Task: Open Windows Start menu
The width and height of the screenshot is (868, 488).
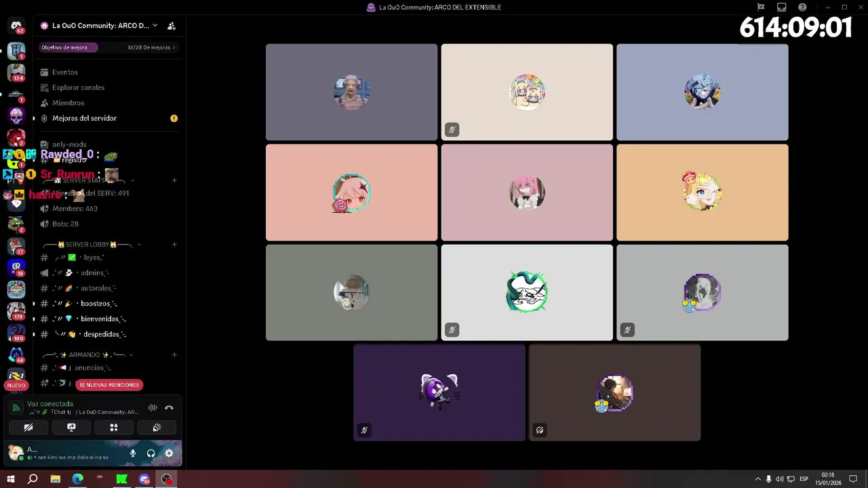Action: click(11, 479)
